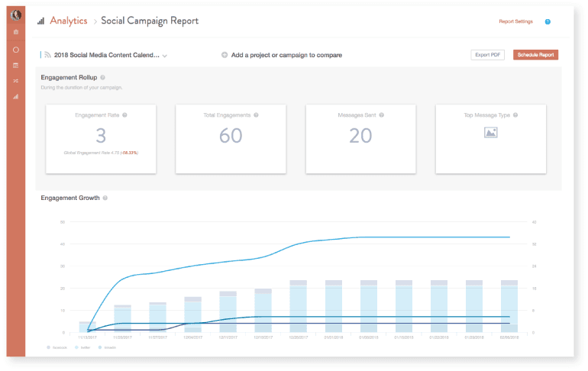Click the info icon next to Engagement Rollup
This screenshot has height=371, width=588.
[102, 78]
